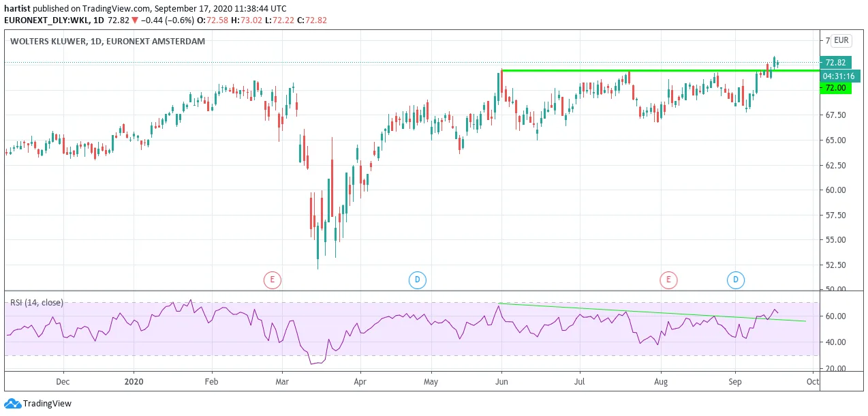
Task: Click the RSI (14, close) indicator label
Action: coord(35,302)
